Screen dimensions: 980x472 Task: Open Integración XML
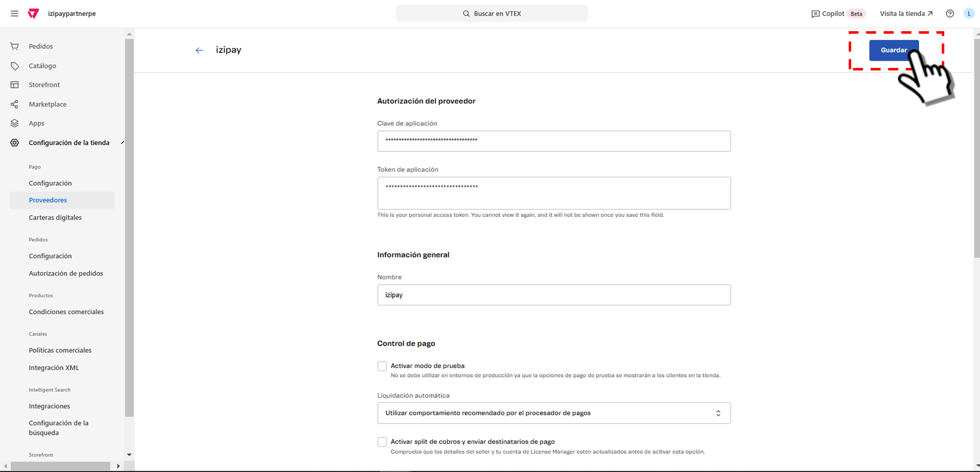[x=54, y=368]
